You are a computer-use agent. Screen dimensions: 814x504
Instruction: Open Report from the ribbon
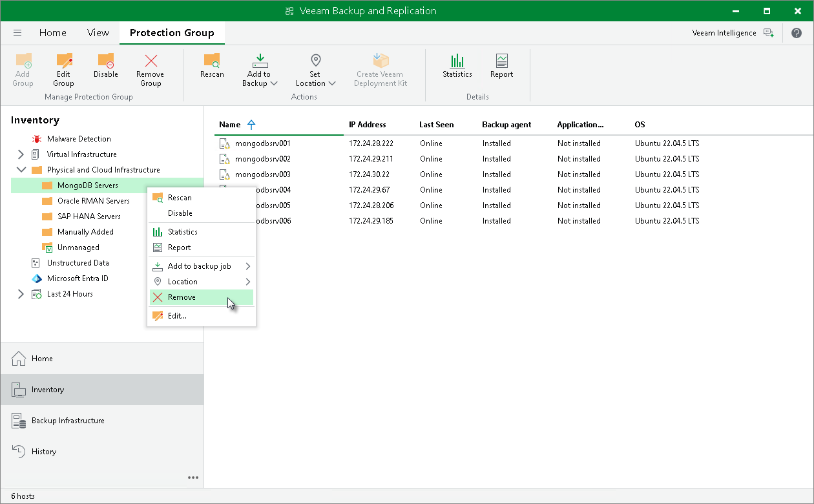[501, 66]
